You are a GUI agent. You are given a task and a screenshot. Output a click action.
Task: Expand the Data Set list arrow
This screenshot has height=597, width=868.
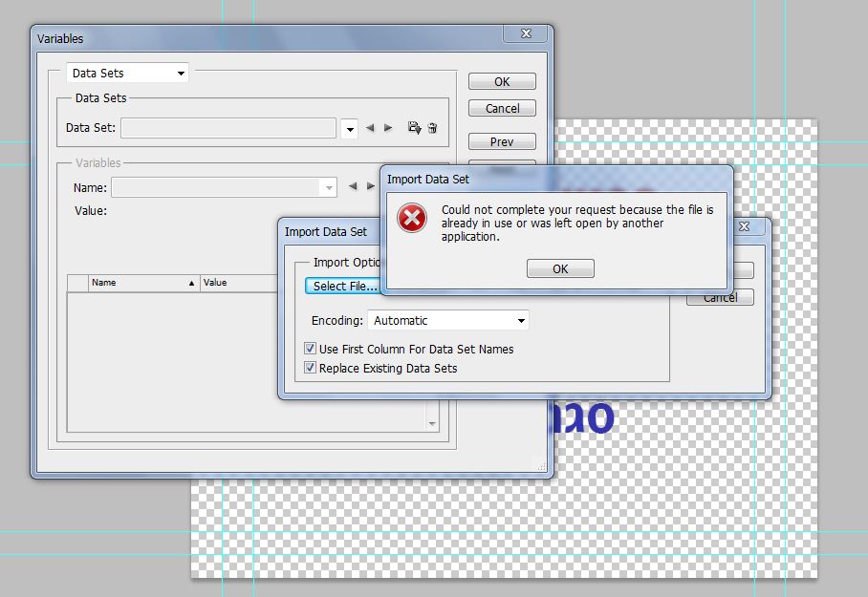click(349, 130)
